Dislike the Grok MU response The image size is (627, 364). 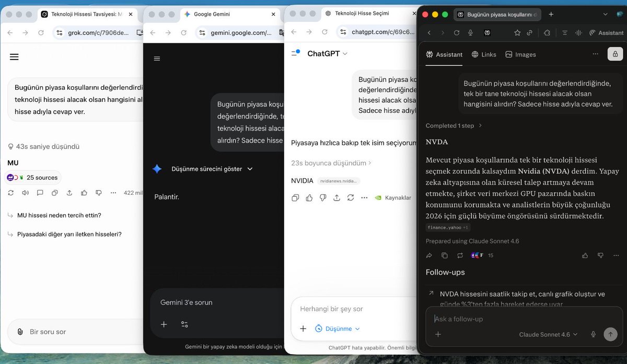(99, 193)
